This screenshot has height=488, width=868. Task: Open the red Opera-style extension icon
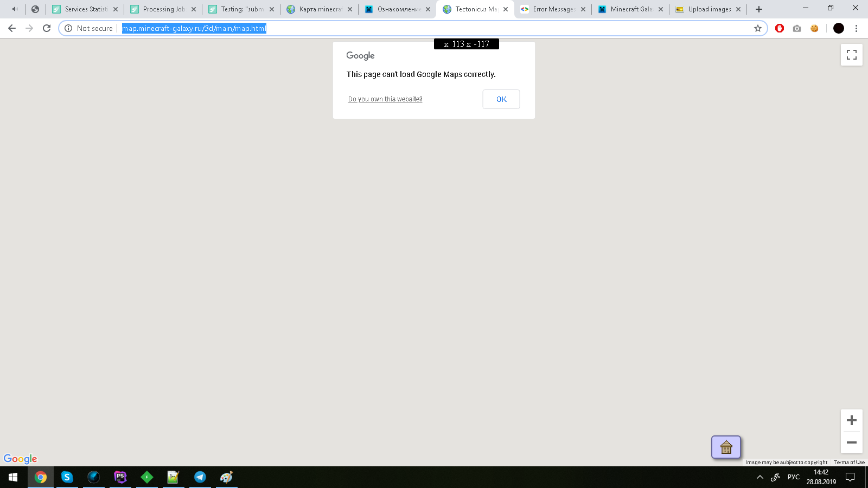[x=780, y=28]
